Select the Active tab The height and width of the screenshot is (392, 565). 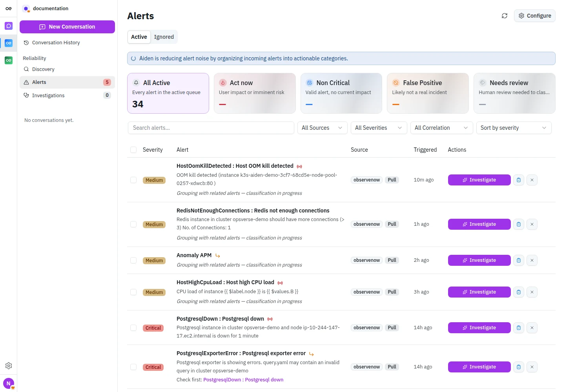139,37
